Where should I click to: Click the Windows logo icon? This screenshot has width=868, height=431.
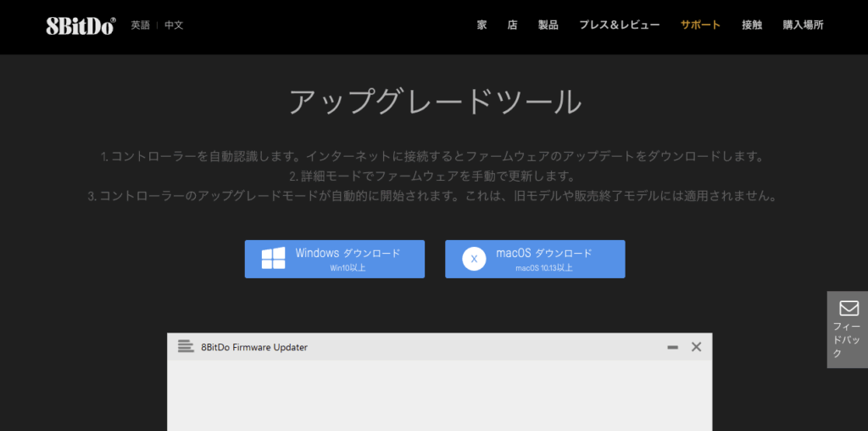(x=273, y=259)
